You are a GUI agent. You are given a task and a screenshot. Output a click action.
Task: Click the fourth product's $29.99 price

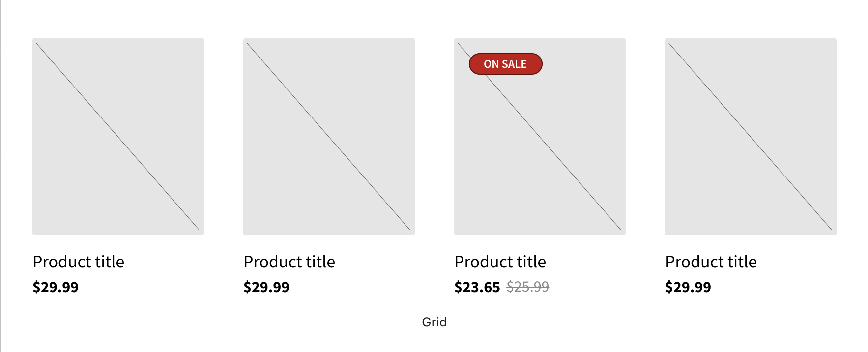pyautogui.click(x=688, y=287)
